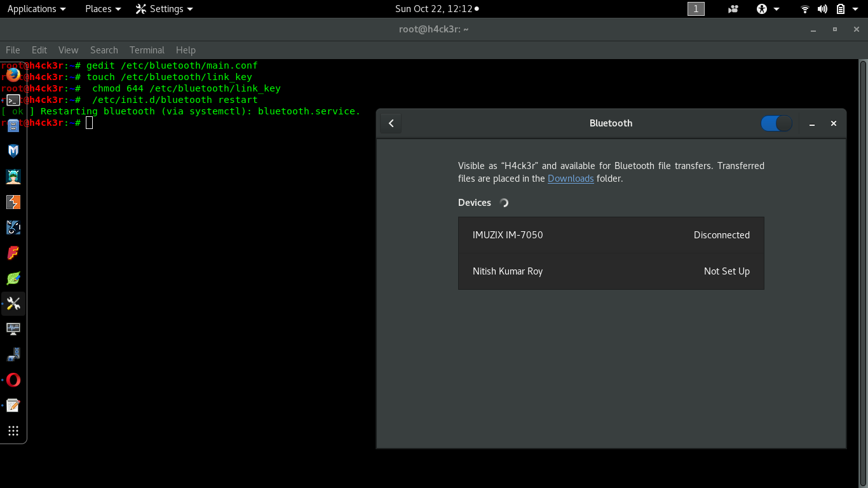Screen dimensions: 868x488
Task: Select the IMUZIX IM-7050 device entry
Action: [611, 235]
